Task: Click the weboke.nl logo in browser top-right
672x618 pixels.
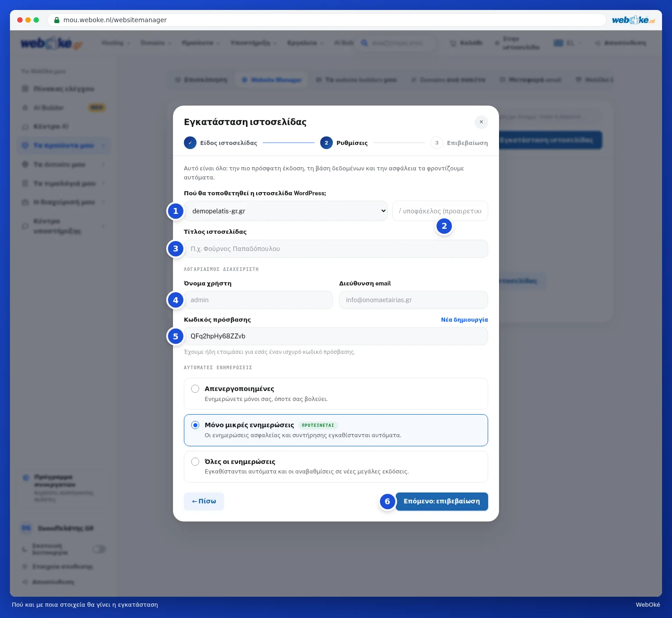Action: pos(633,20)
